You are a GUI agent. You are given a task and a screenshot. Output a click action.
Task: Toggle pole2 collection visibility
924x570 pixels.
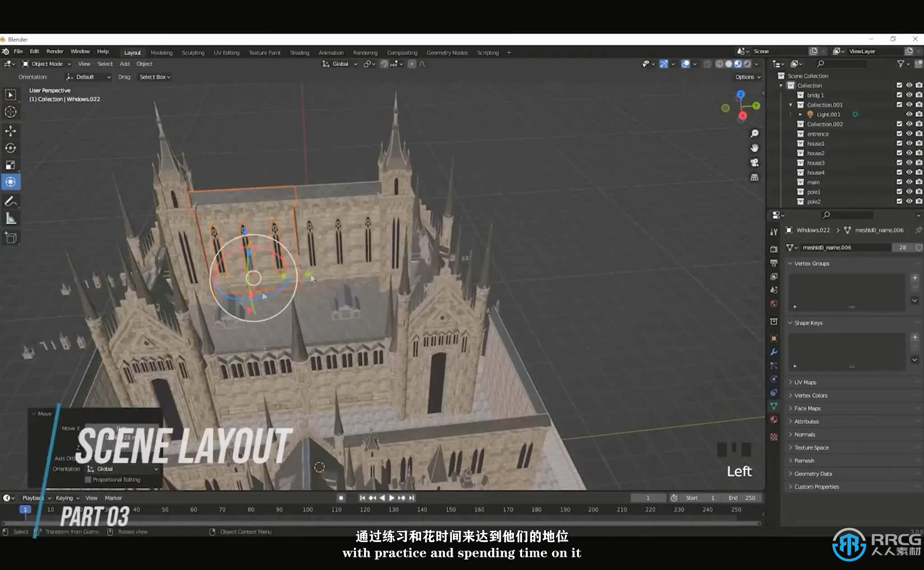point(909,202)
